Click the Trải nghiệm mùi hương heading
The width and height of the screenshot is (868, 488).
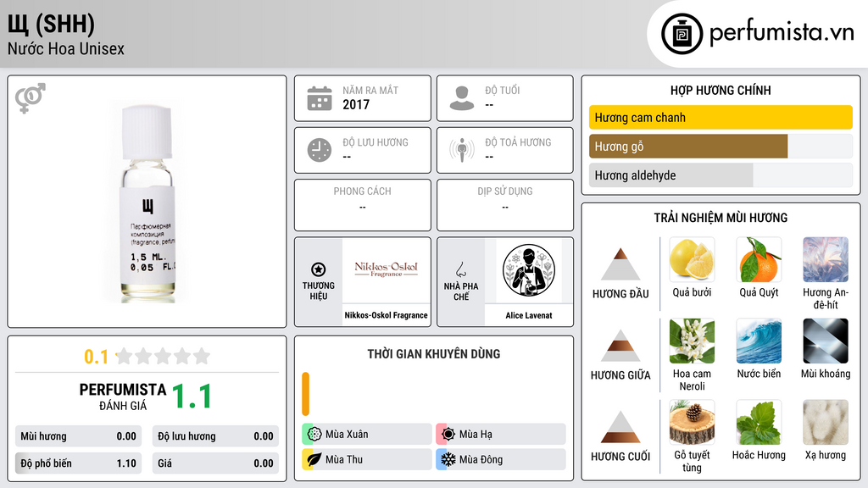(721, 218)
